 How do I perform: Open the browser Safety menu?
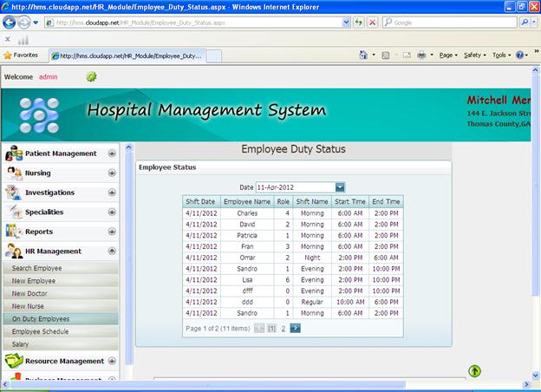coord(473,55)
